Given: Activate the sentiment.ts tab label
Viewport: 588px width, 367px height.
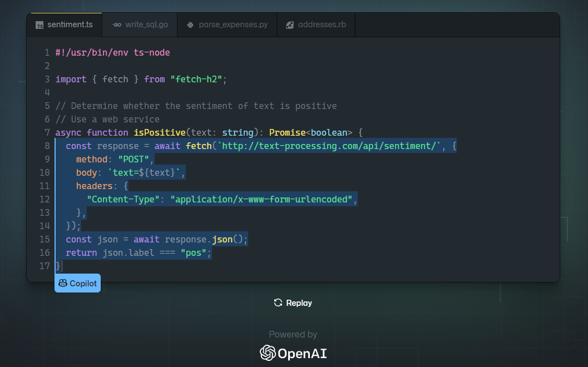Looking at the screenshot, I should 70,25.
